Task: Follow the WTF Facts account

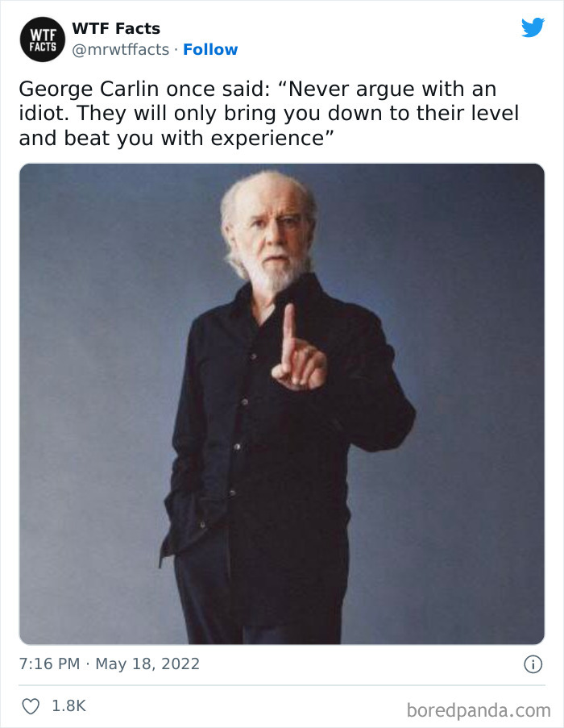Action: pos(210,49)
